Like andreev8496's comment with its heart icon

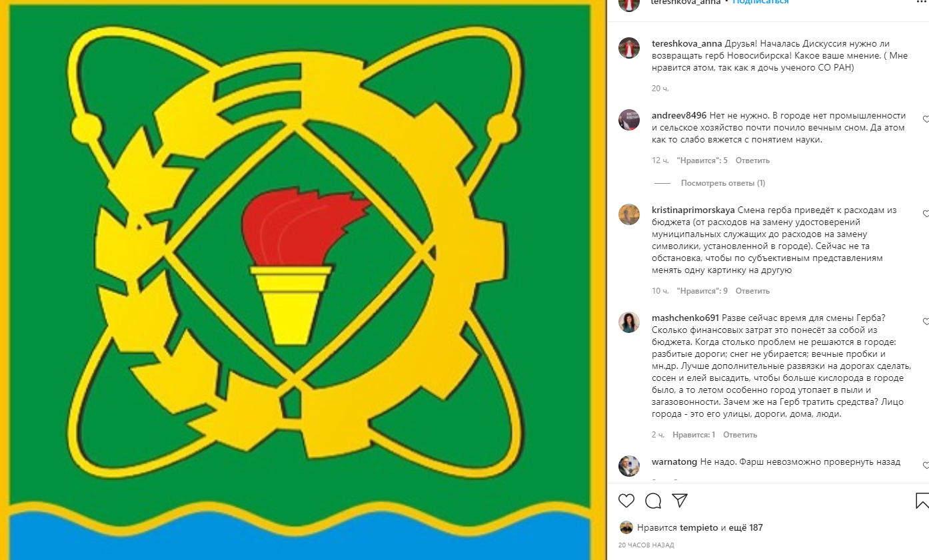pos(926,119)
